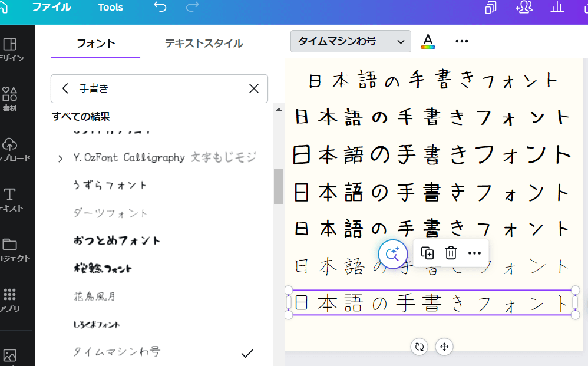Select the second text line on canvas
Viewport: 588px width, 366px height.
coord(432,117)
